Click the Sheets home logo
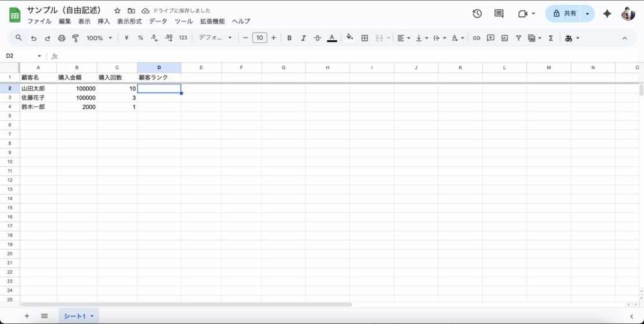Viewport: 644px width, 324px height. pyautogui.click(x=15, y=15)
